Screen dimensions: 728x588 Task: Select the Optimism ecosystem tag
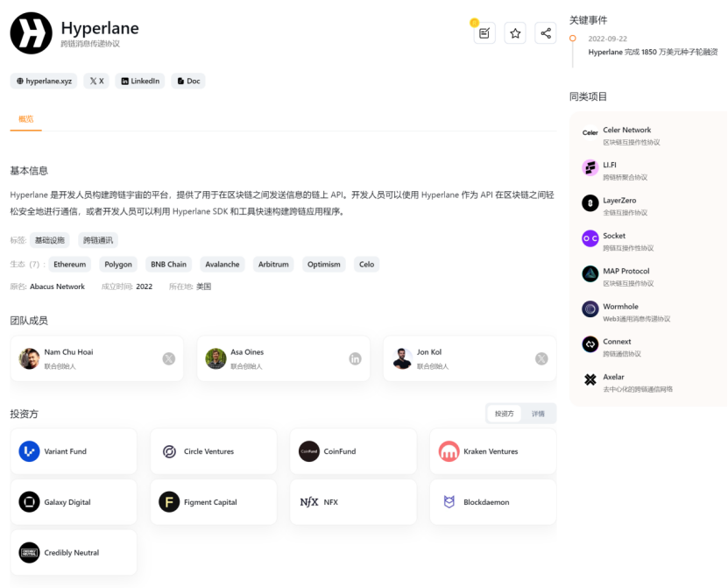[323, 265]
